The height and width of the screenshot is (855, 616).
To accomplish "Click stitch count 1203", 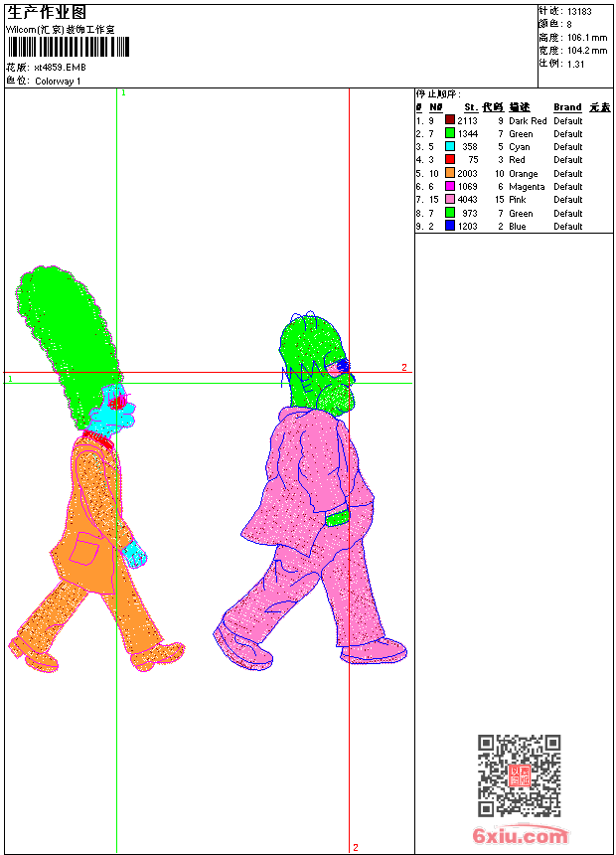I will point(468,227).
